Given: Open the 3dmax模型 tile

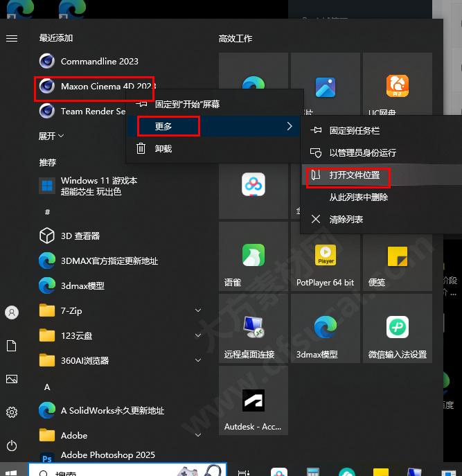Looking at the screenshot, I should pos(326,328).
